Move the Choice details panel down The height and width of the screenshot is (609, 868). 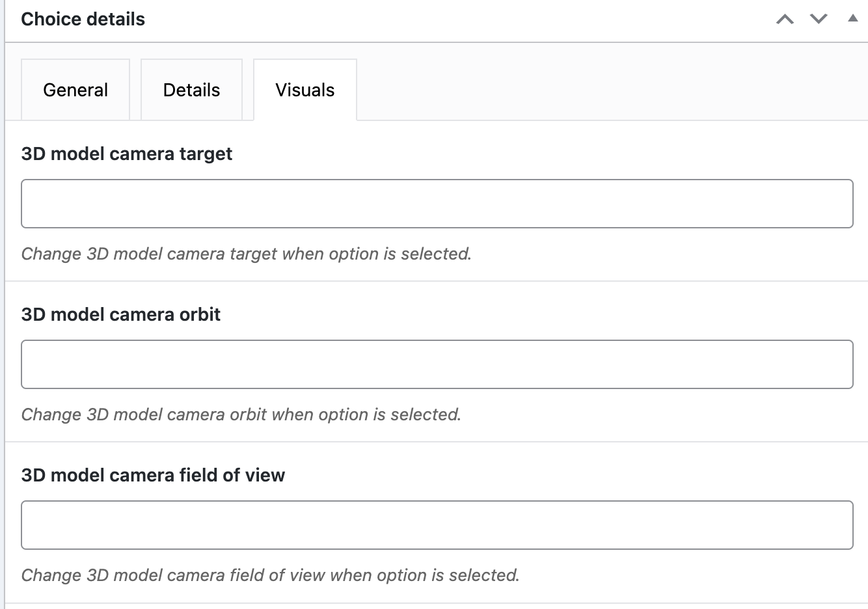tap(819, 20)
